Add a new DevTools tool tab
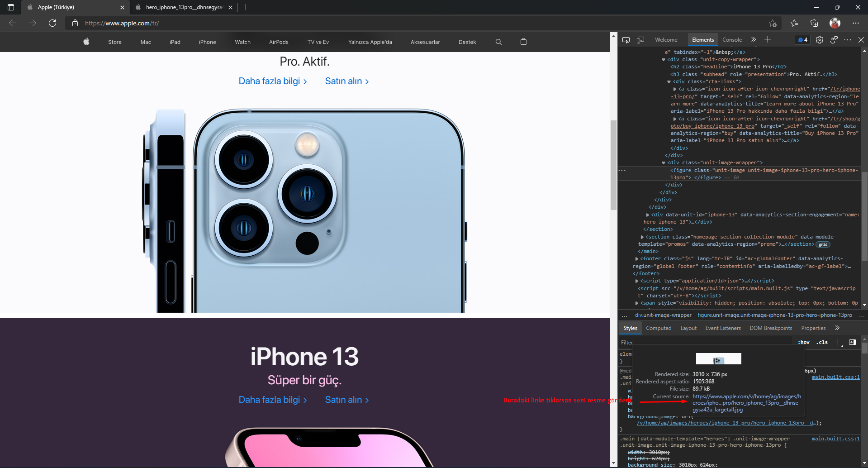868x468 pixels. [x=768, y=40]
